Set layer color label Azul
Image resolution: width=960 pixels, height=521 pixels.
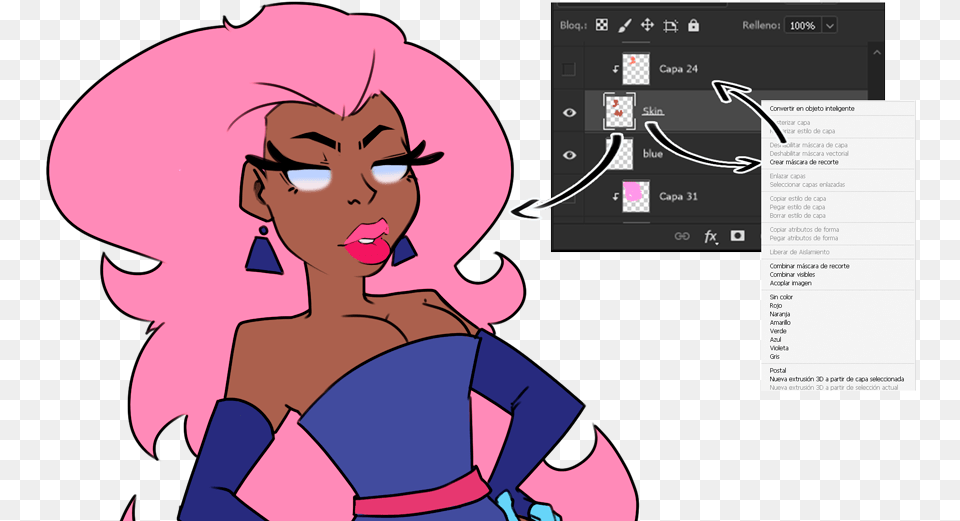(775, 340)
